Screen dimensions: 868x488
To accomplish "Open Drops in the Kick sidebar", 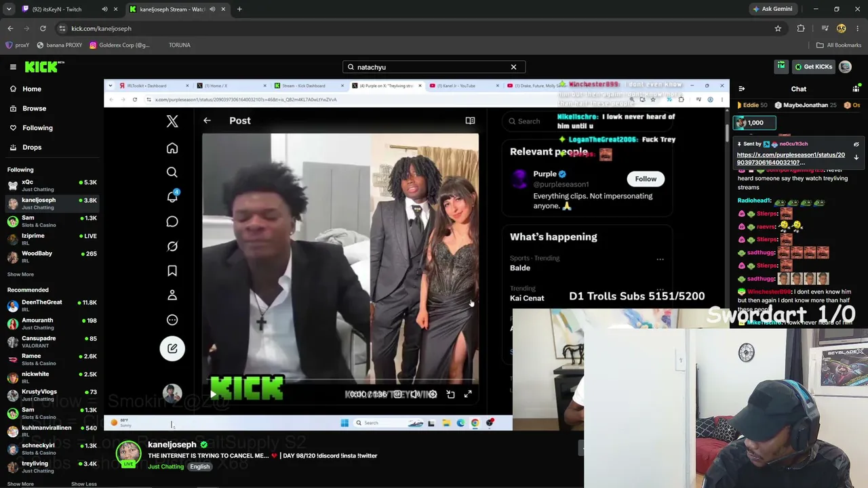I will (32, 147).
